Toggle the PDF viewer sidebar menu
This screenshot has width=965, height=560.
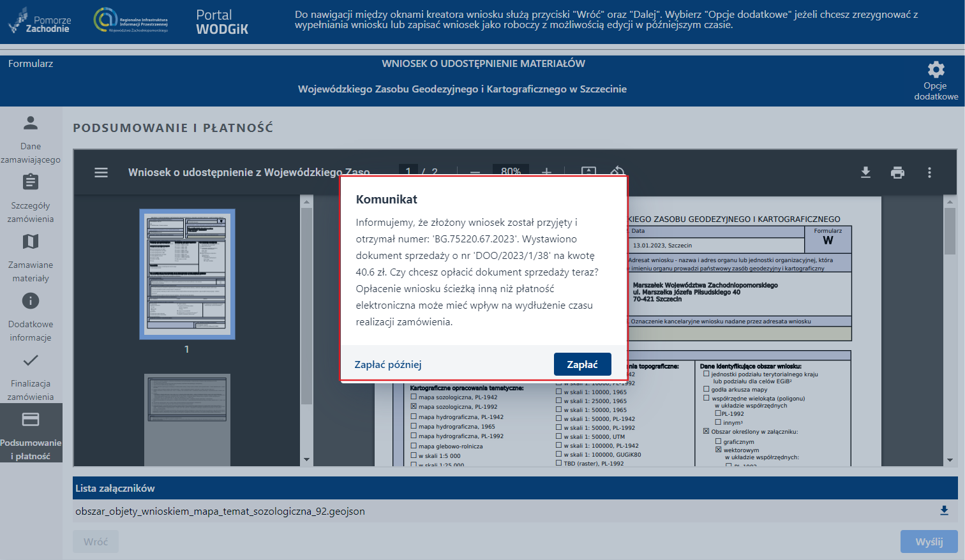coord(101,173)
